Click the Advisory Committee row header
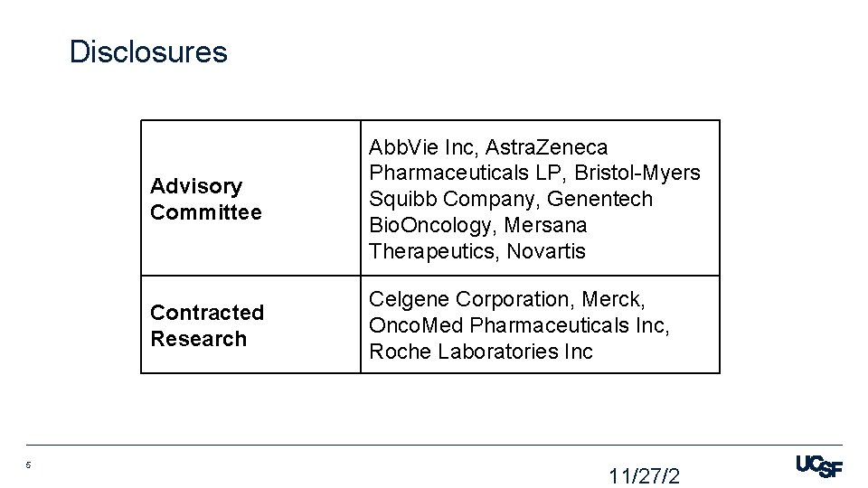This screenshot has width=868, height=488. 205,199
